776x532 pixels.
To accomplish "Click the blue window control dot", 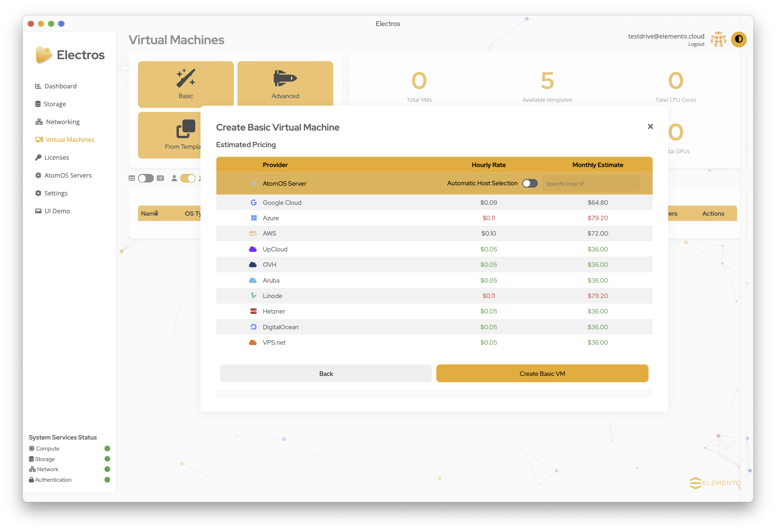I will [x=61, y=24].
